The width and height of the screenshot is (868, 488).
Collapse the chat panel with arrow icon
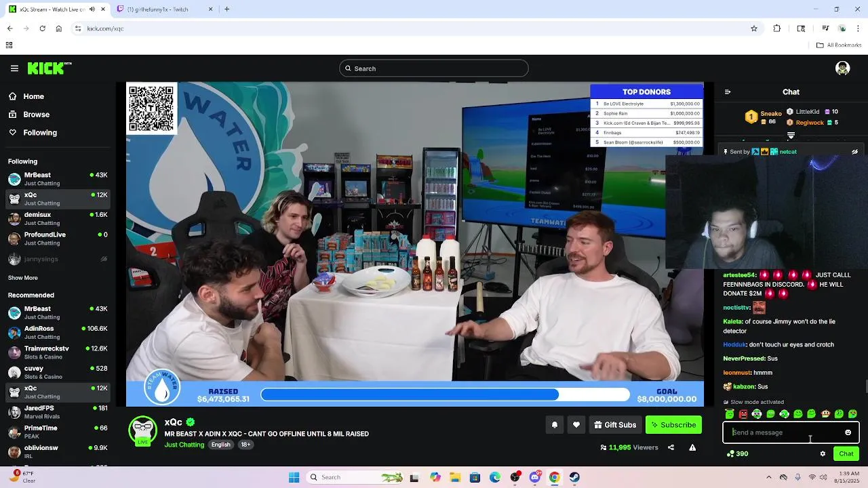(728, 92)
